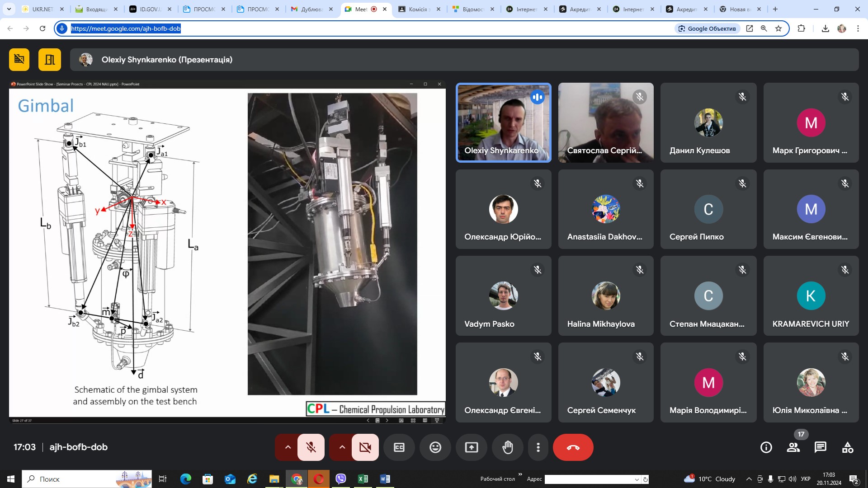Open the chat panel icon
The width and height of the screenshot is (868, 488).
pos(820,447)
